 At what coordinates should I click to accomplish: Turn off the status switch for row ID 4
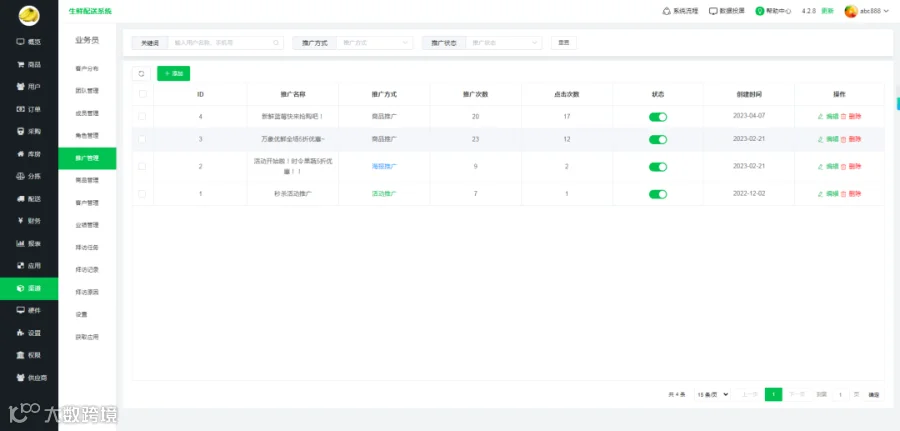coord(658,117)
